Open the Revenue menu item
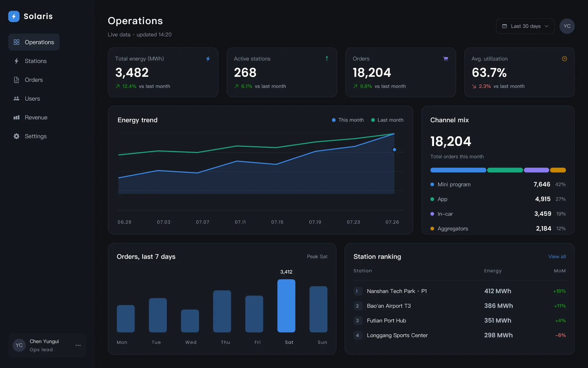Image resolution: width=588 pixels, height=368 pixels. 34,117
